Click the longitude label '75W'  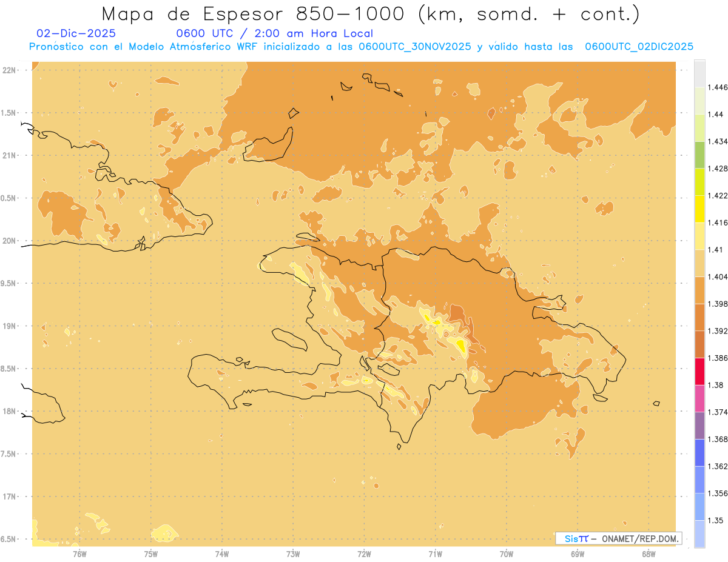[151, 554]
